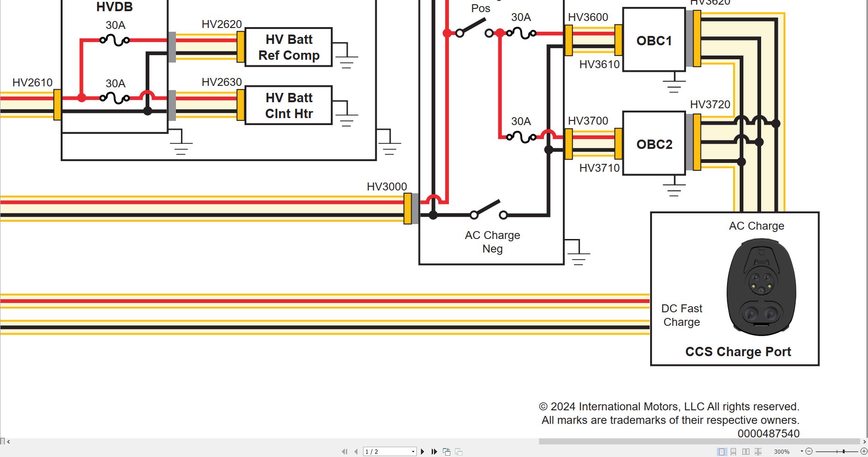The width and height of the screenshot is (868, 457).
Task: Click the HV3600 connector label
Action: [588, 17]
